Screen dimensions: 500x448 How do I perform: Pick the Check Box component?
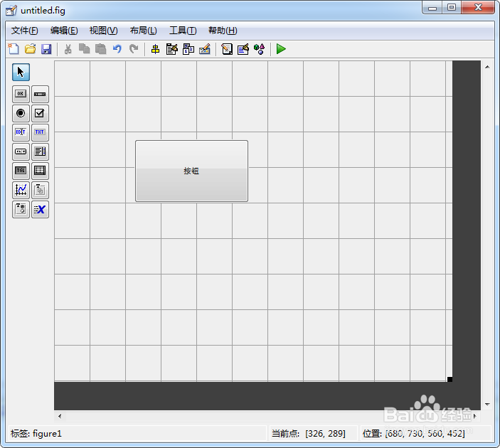click(x=40, y=113)
